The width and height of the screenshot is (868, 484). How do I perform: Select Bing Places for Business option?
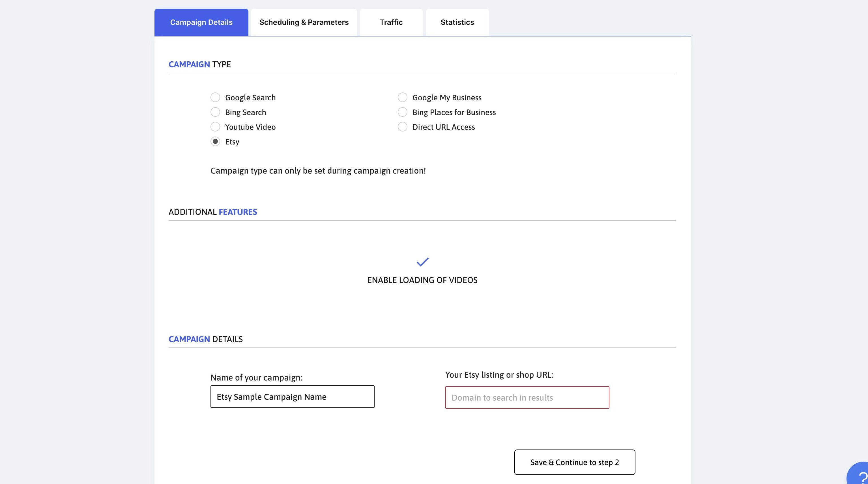tap(403, 112)
